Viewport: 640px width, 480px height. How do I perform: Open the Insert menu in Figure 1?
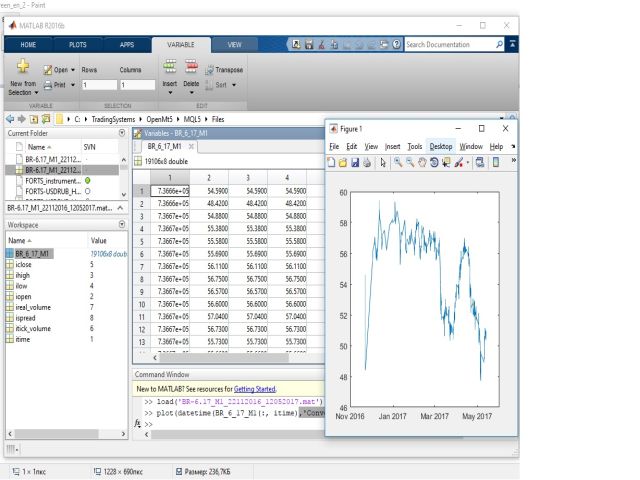[392, 146]
